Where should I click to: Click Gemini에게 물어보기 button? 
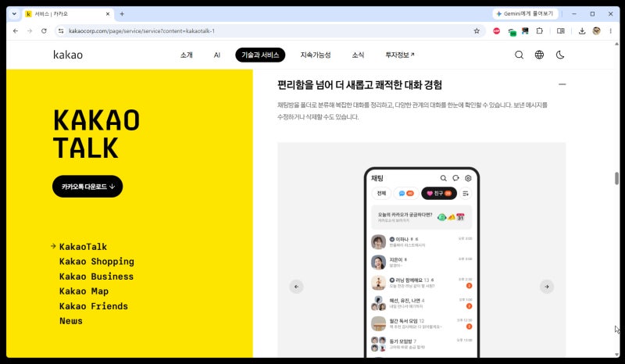525,13
